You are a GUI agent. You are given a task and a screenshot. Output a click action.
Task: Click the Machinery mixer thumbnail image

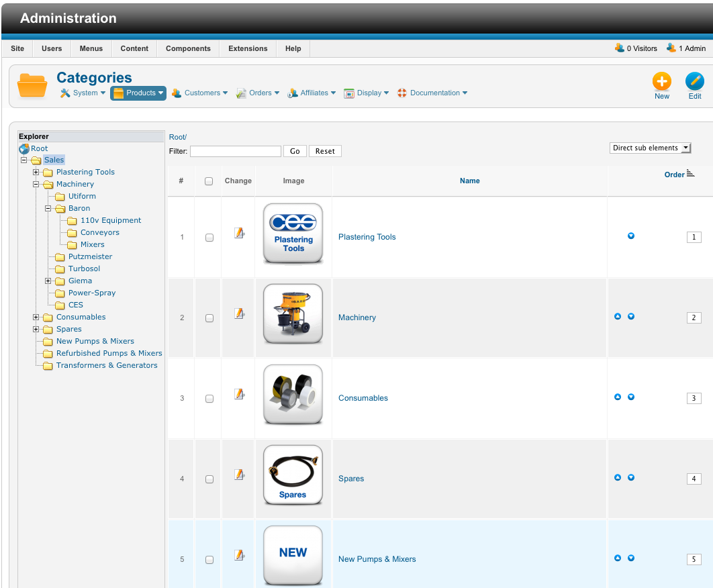coord(293,313)
